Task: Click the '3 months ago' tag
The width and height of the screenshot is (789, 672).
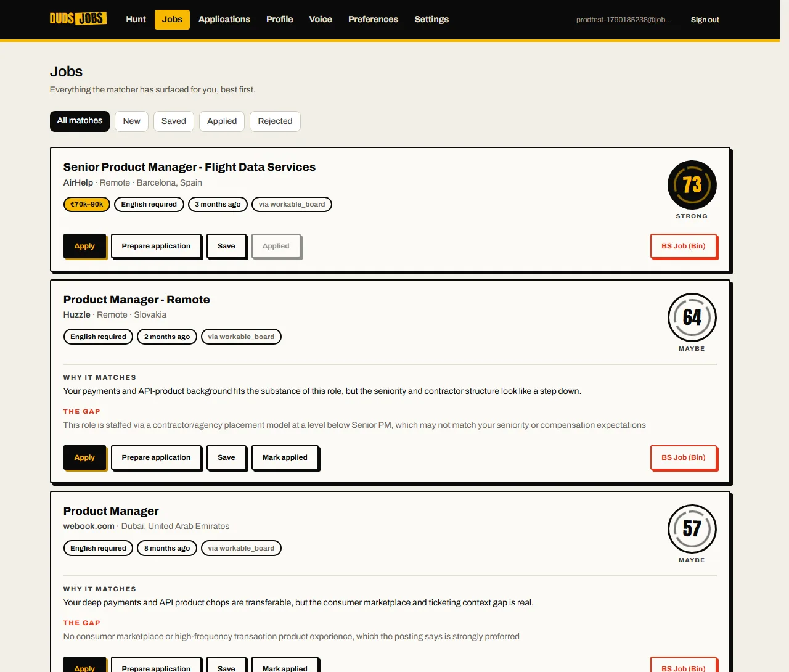Action: tap(218, 204)
